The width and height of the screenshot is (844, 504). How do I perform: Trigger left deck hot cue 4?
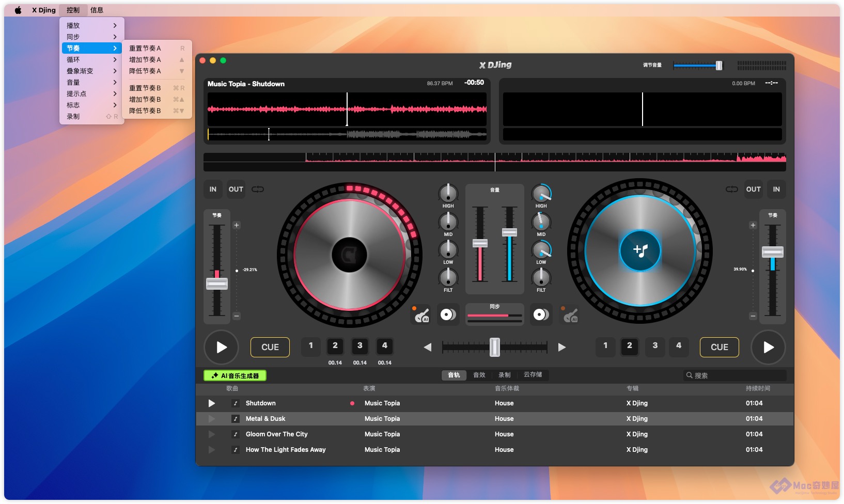(x=385, y=346)
